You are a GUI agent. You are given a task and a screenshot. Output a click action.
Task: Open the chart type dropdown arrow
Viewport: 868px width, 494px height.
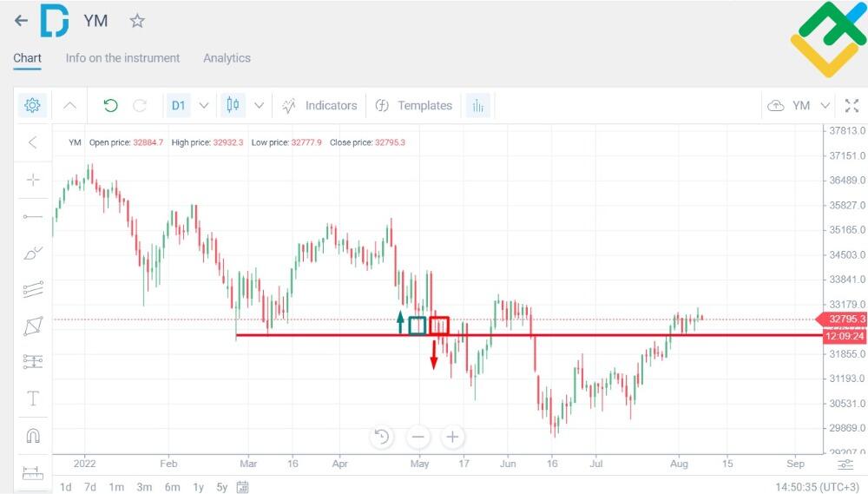click(x=259, y=105)
